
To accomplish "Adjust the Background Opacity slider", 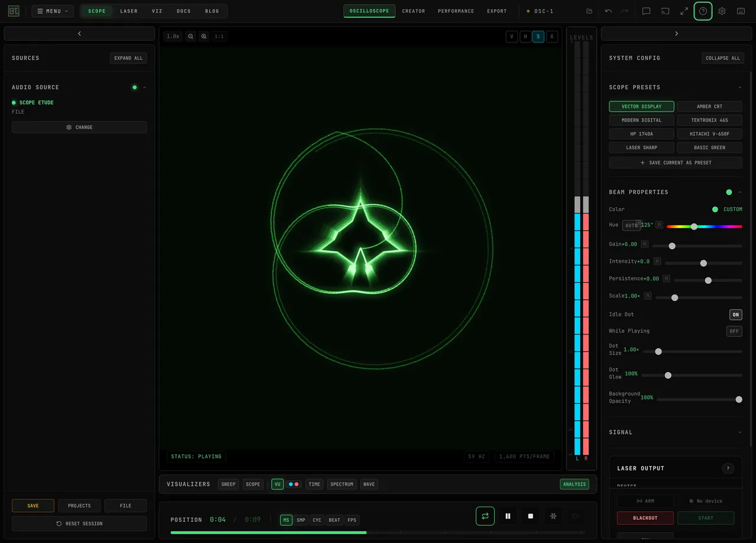I will 699,400.
